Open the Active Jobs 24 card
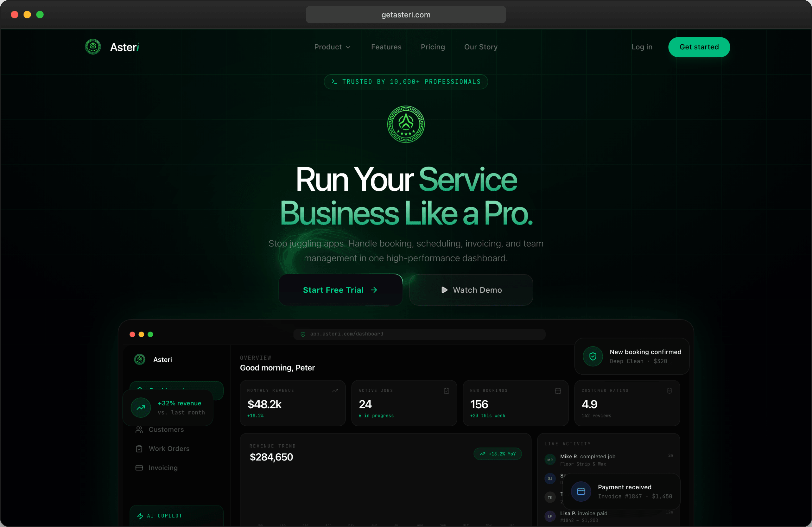This screenshot has width=812, height=527. tap(404, 403)
